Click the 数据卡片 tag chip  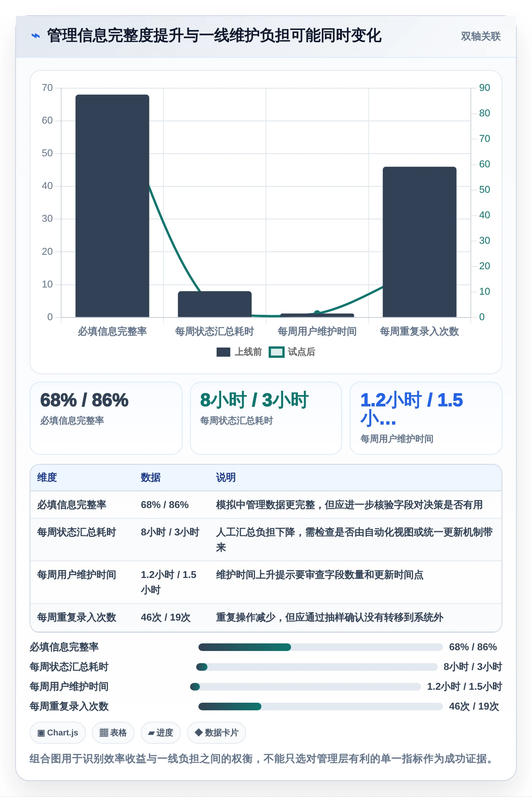pos(216,733)
